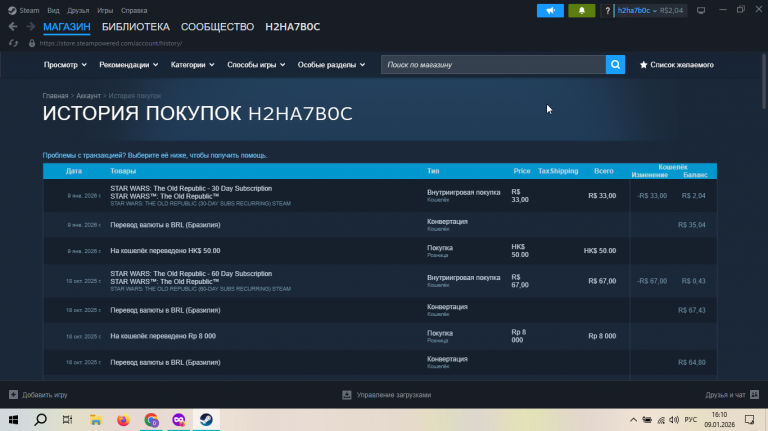Click Главная breadcrumb link

(x=55, y=96)
